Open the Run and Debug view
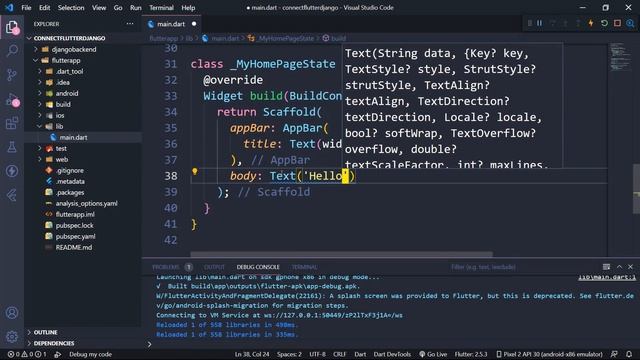 pos(12,99)
